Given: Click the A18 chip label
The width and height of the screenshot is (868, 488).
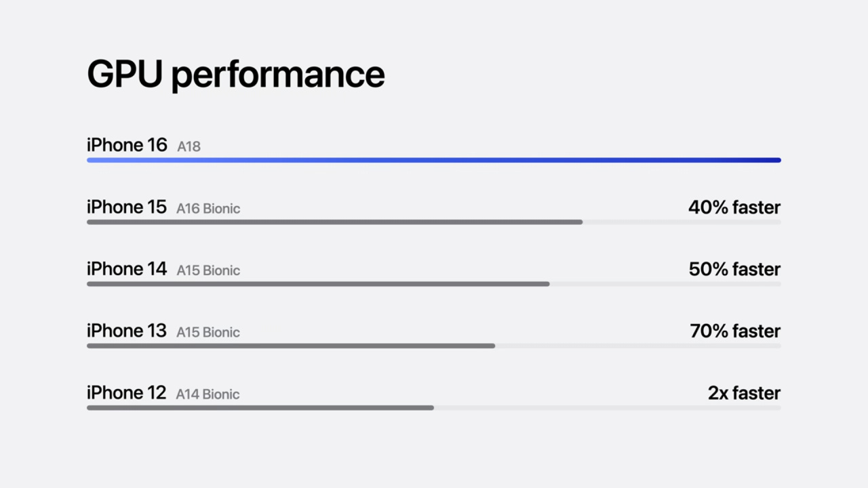Looking at the screenshot, I should click(189, 146).
